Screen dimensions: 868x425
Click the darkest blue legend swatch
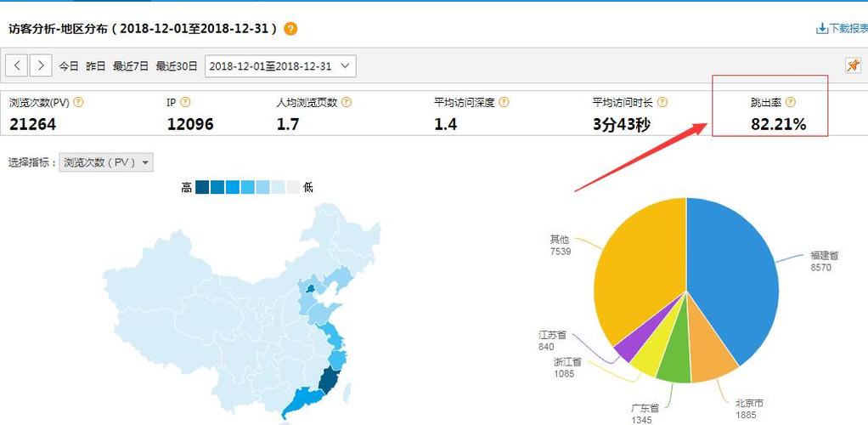pos(202,187)
